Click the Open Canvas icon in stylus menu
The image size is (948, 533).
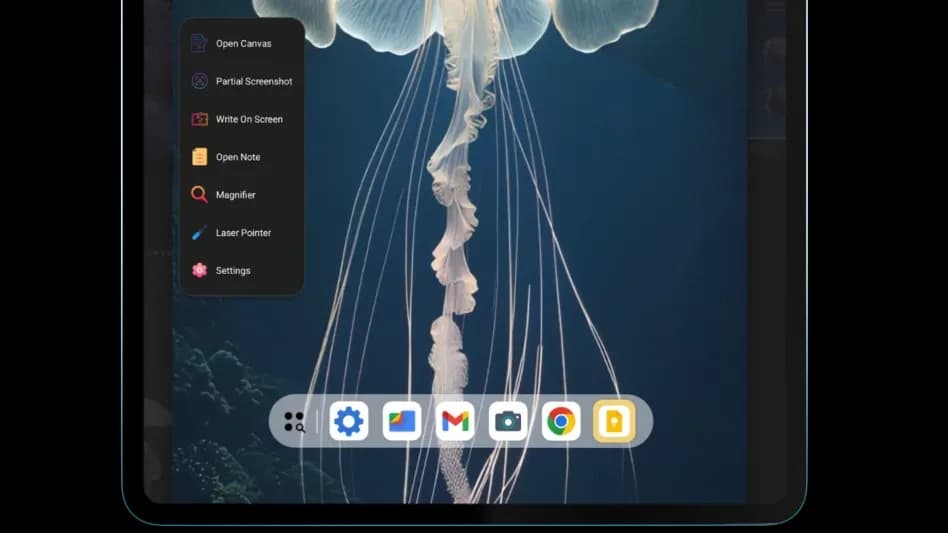199,43
